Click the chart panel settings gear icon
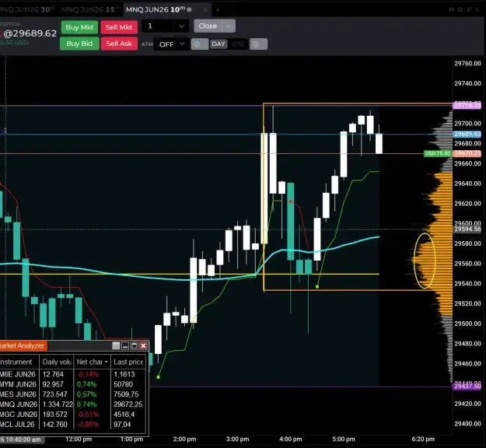Screen dimensions: 486x448 (460, 10)
